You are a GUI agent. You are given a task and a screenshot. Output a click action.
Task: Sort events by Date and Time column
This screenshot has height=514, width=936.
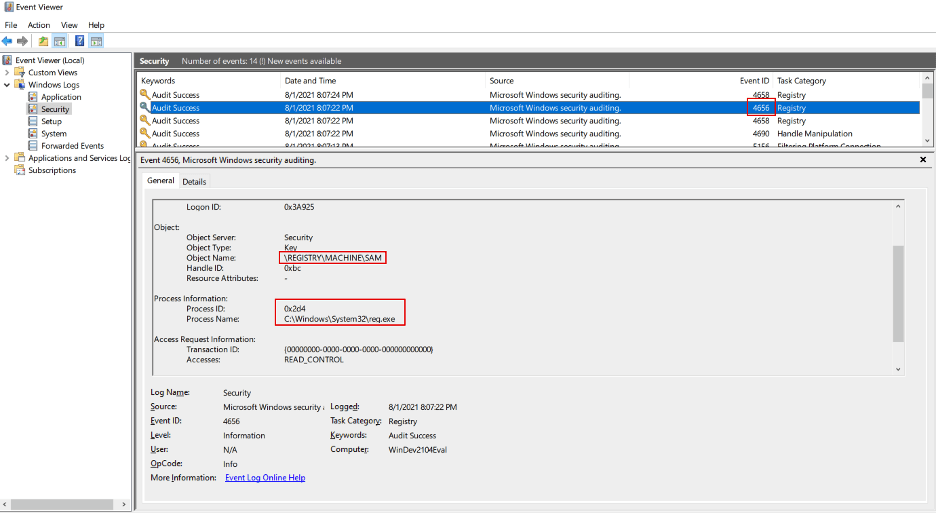tap(383, 81)
